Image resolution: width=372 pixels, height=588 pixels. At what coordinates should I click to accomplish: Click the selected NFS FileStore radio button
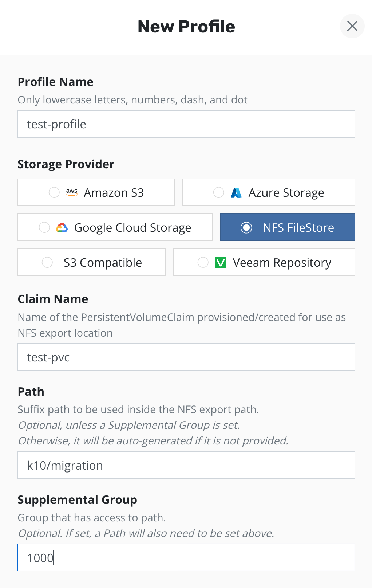point(246,228)
